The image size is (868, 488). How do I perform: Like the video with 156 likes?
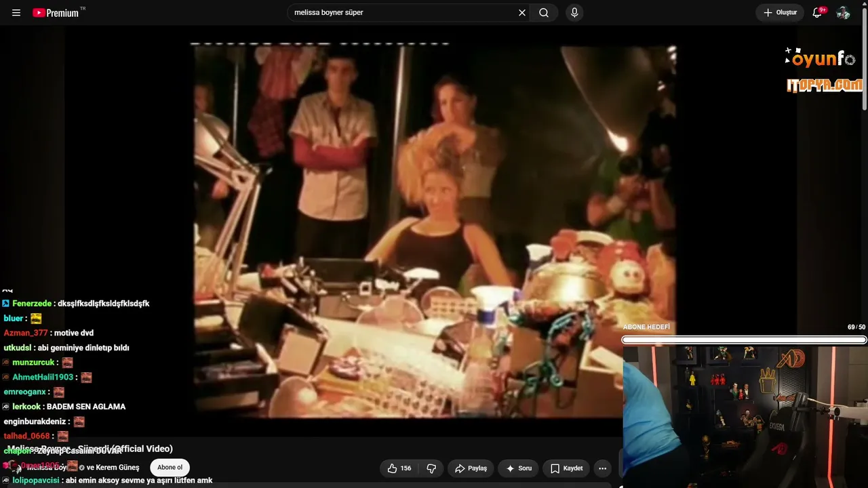[399, 468]
